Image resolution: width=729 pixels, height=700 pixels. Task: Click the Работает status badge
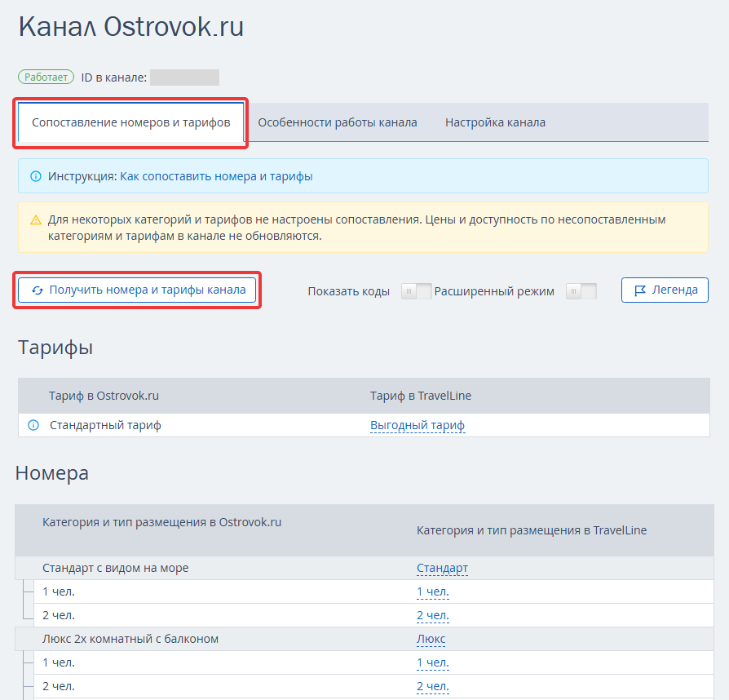pos(46,78)
